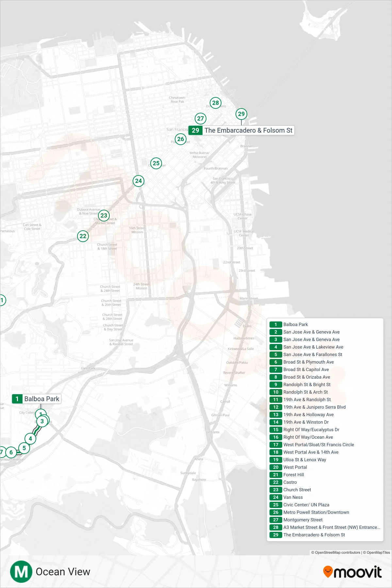Click stop marker 28 on the map
The width and height of the screenshot is (392, 588).
[216, 103]
